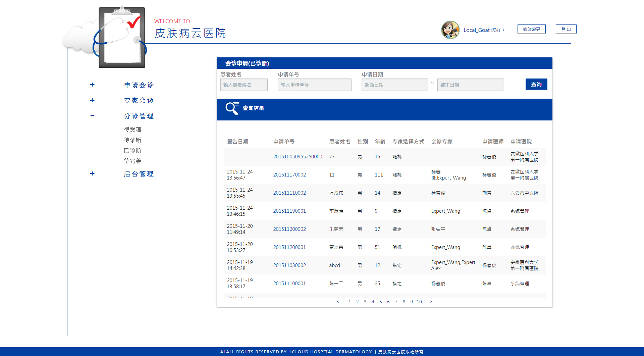Select the 待完善 submenu item

[x=132, y=161]
